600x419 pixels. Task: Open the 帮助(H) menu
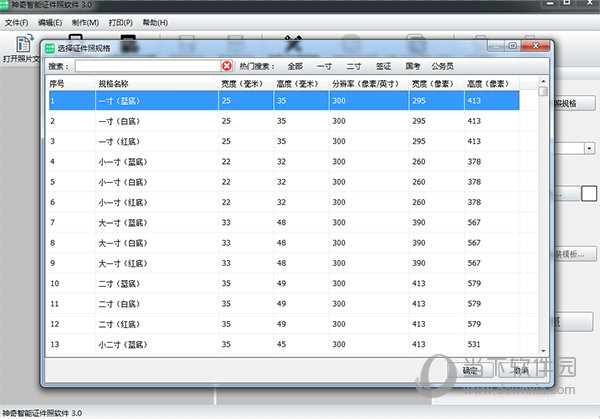pyautogui.click(x=155, y=23)
